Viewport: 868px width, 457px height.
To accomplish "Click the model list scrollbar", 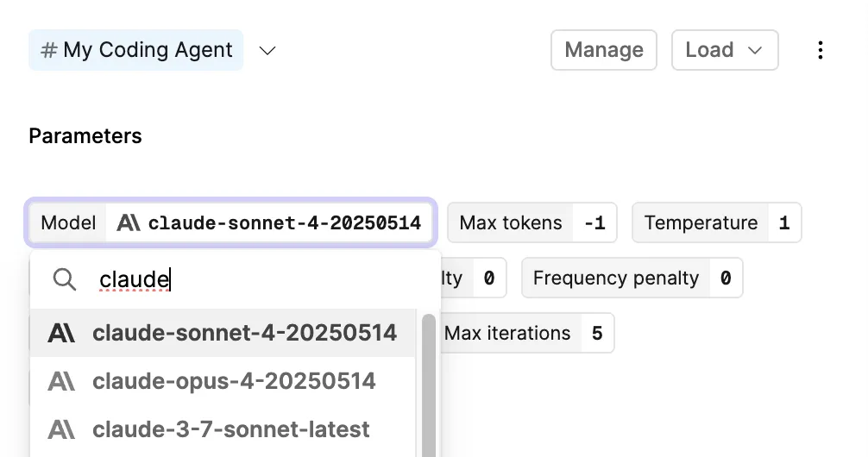I will click(429, 385).
